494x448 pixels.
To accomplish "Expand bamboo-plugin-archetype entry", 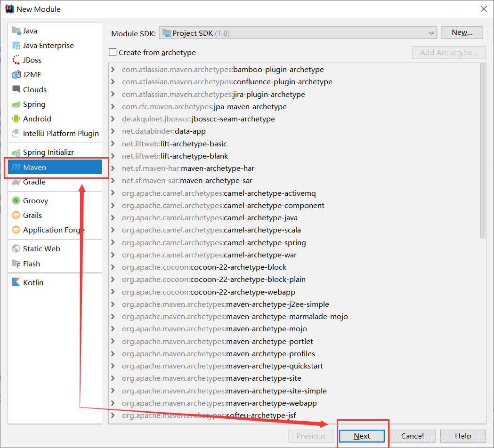I will pos(113,69).
